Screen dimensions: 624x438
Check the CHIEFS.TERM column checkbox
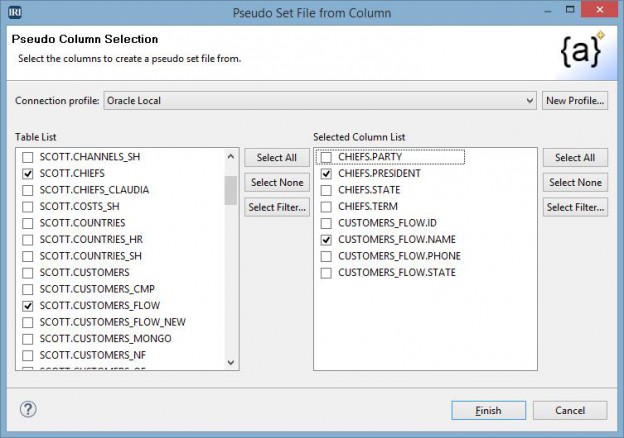pyautogui.click(x=326, y=207)
